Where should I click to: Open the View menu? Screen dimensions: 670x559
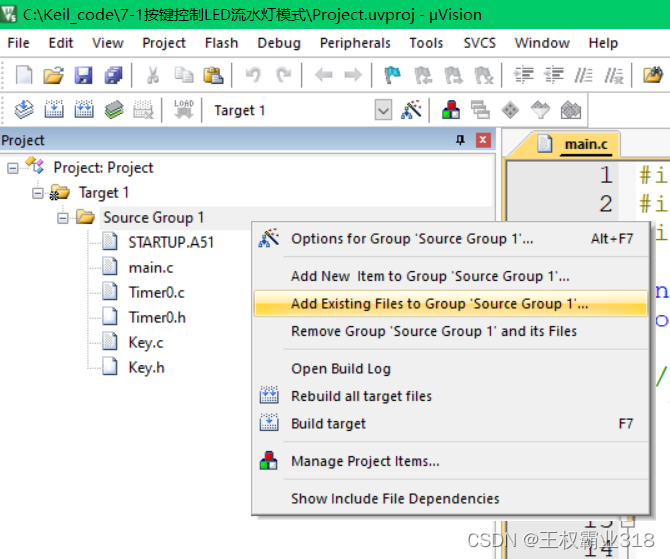[x=108, y=43]
